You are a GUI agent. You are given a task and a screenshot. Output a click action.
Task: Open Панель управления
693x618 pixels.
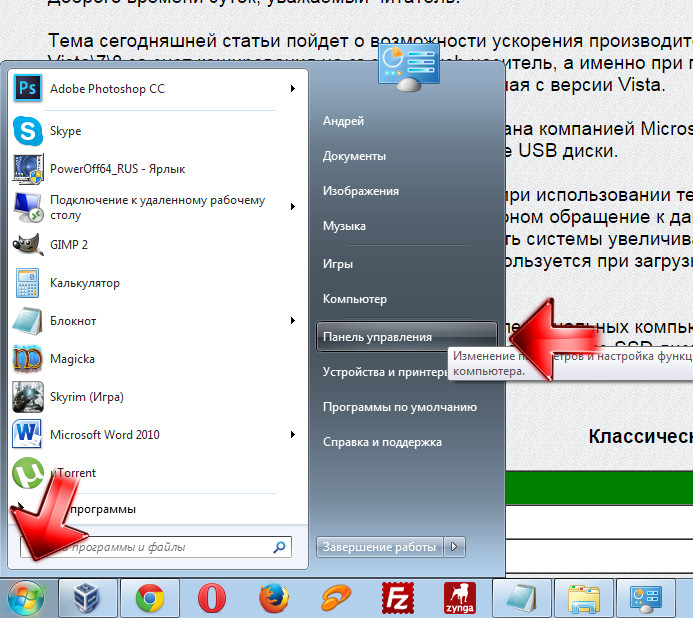[x=407, y=337]
